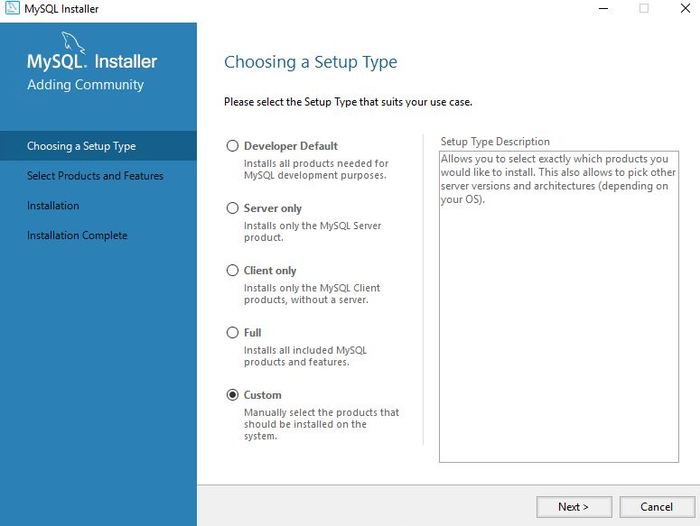Viewport: 700px width, 526px height.
Task: Go to Select Products and Features step
Action: [95, 176]
